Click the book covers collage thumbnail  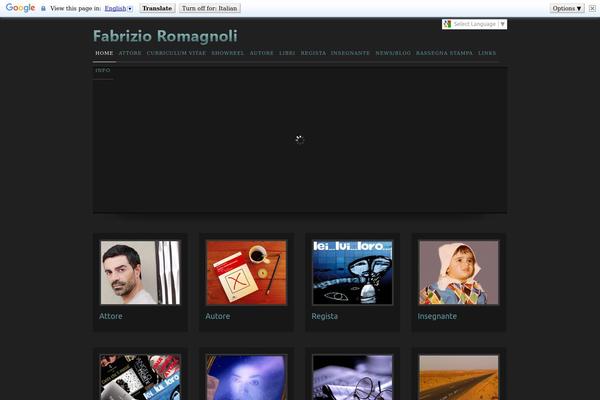pyautogui.click(x=140, y=377)
